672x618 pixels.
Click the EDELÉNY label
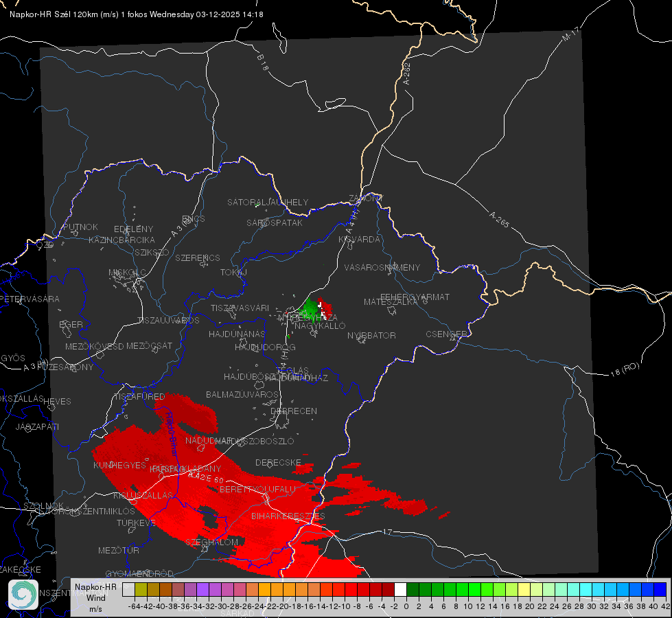coord(133,229)
